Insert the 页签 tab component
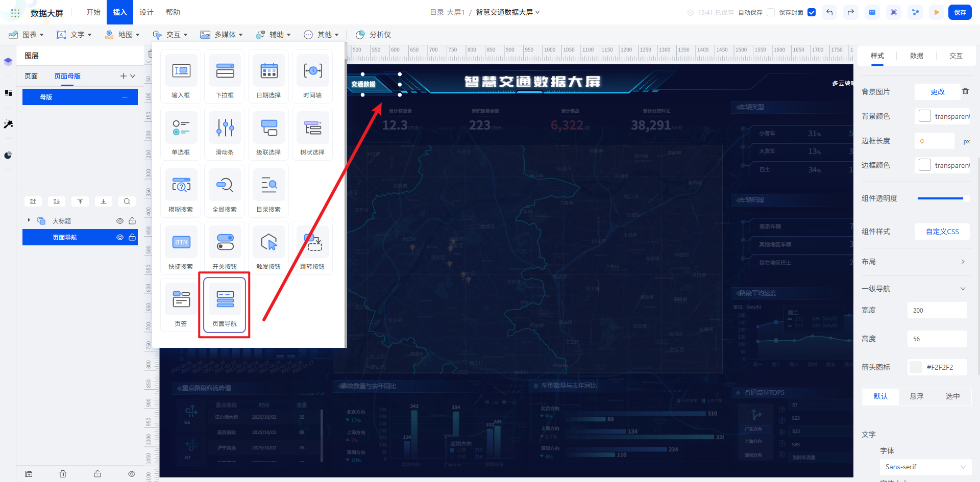This screenshot has width=980, height=482. click(x=181, y=305)
